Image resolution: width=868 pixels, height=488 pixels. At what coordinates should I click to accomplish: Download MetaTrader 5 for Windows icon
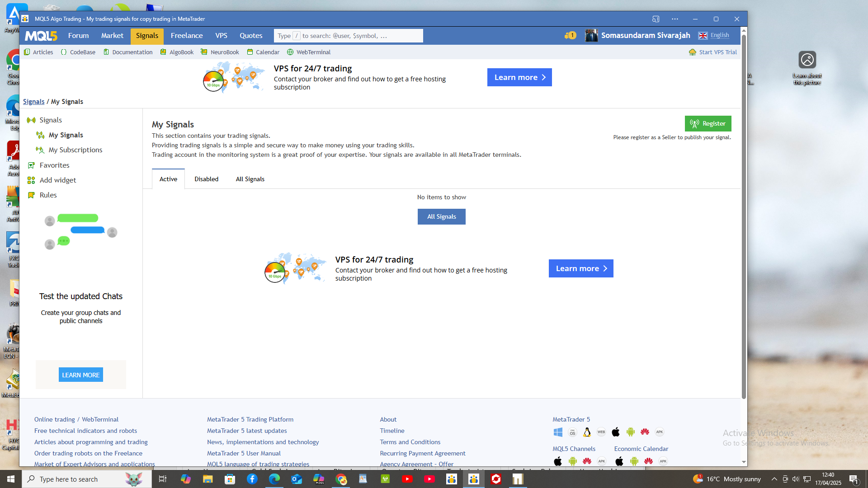558,432
